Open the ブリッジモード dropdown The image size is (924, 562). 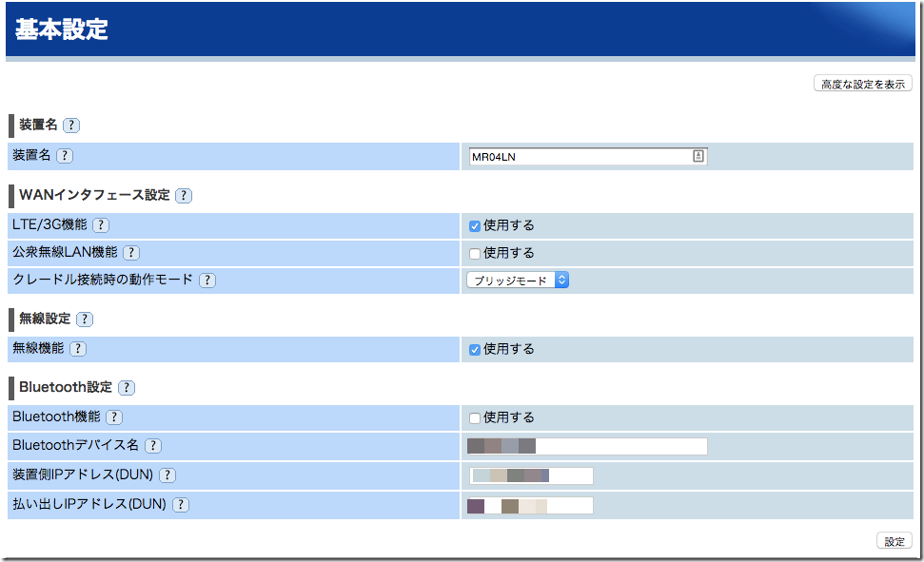[518, 281]
